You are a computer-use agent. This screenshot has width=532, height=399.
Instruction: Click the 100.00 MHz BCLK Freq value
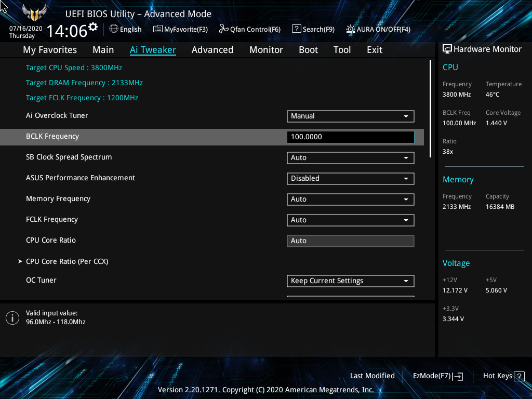coord(459,123)
